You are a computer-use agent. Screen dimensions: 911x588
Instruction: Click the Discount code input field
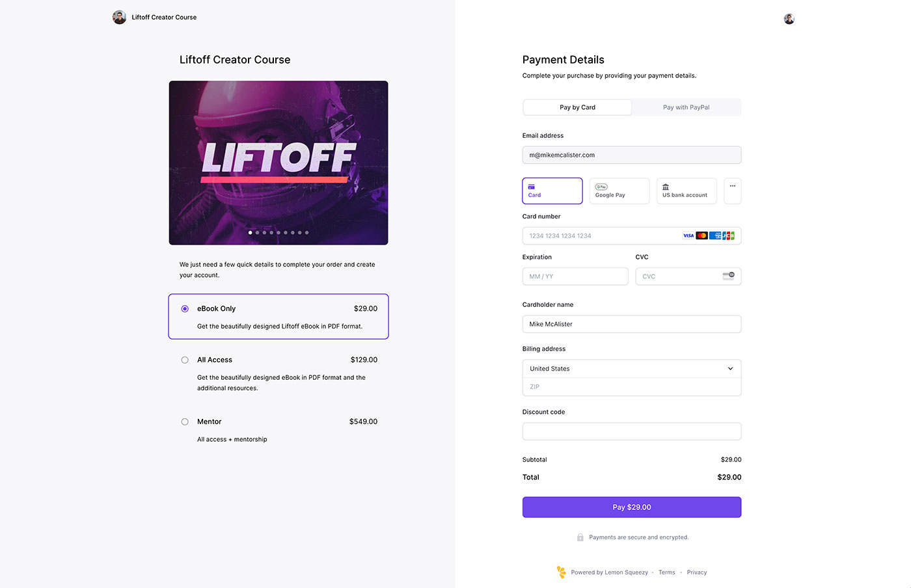pos(631,431)
